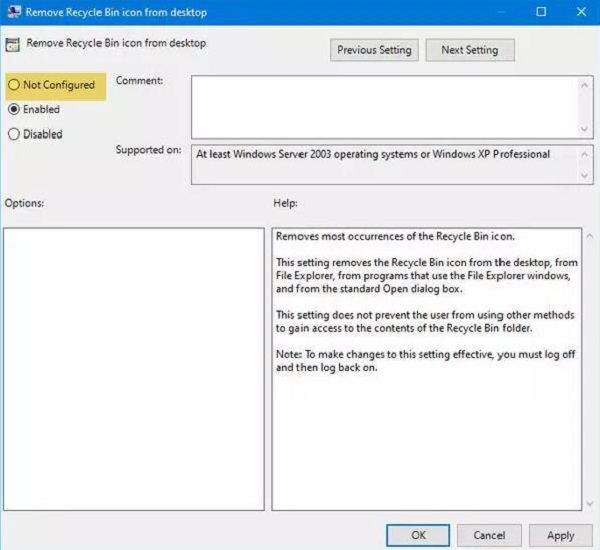Click 'Removes most occurrences of the Recycle Bin icon' text
The image size is (600, 550).
click(x=395, y=237)
